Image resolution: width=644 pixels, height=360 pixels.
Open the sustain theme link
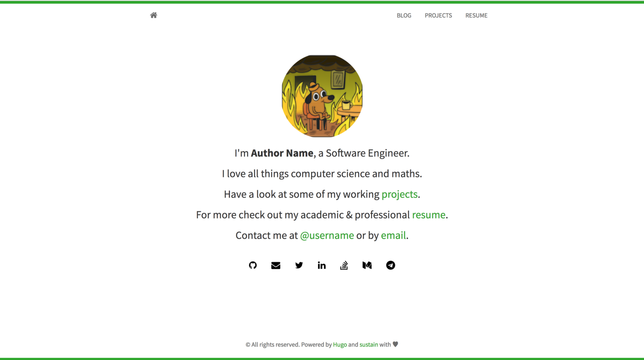pyautogui.click(x=369, y=345)
